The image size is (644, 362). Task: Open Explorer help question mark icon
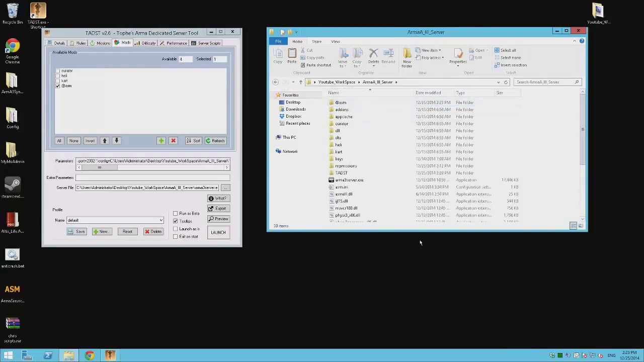click(582, 41)
